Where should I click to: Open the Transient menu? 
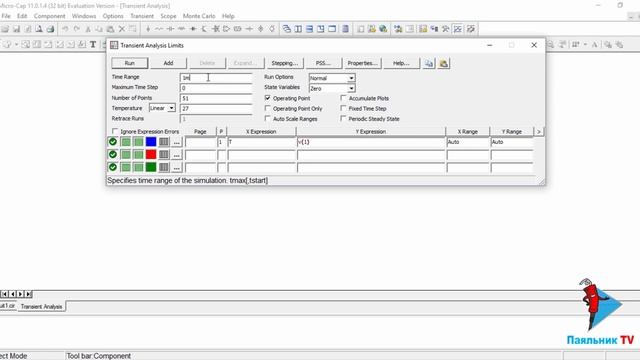click(142, 16)
